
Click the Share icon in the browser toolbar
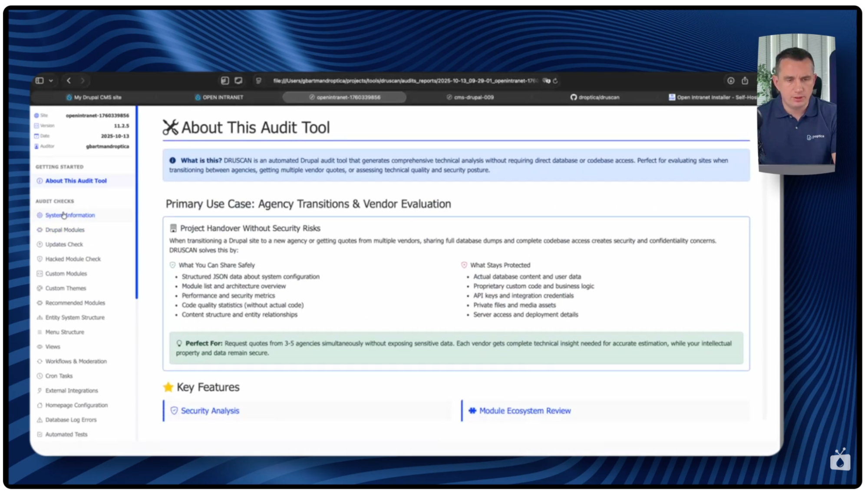point(745,81)
